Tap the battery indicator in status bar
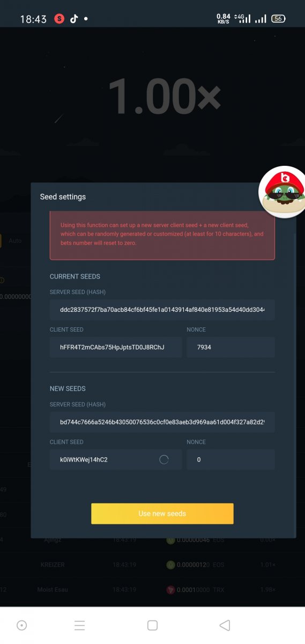 pos(278,19)
